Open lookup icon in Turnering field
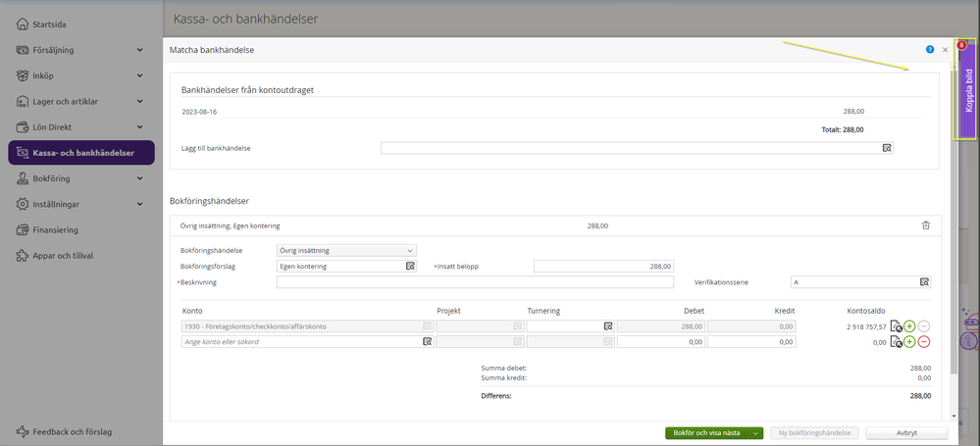This screenshot has height=446, width=980. point(607,326)
